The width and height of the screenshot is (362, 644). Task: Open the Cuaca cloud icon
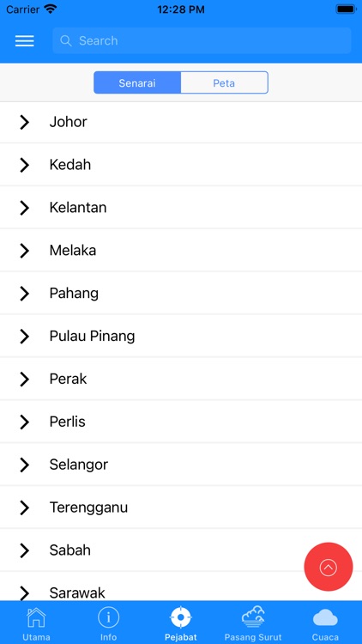[x=325, y=617]
